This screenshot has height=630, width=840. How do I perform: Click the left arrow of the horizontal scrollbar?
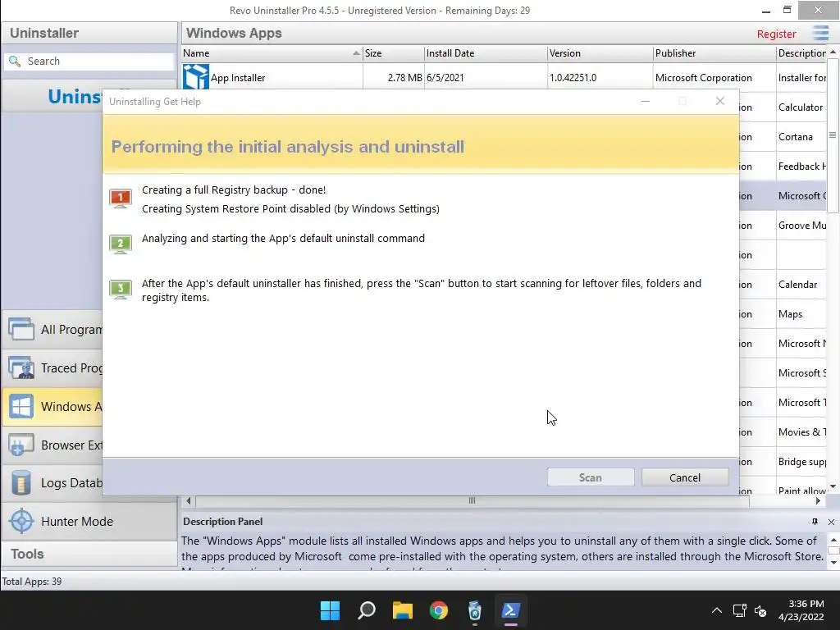click(x=188, y=501)
